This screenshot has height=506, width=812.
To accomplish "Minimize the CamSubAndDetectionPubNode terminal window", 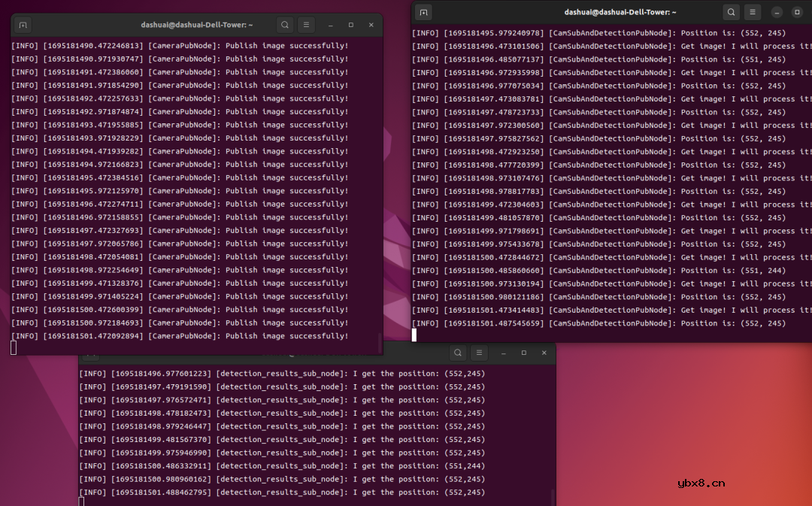I will coord(777,12).
